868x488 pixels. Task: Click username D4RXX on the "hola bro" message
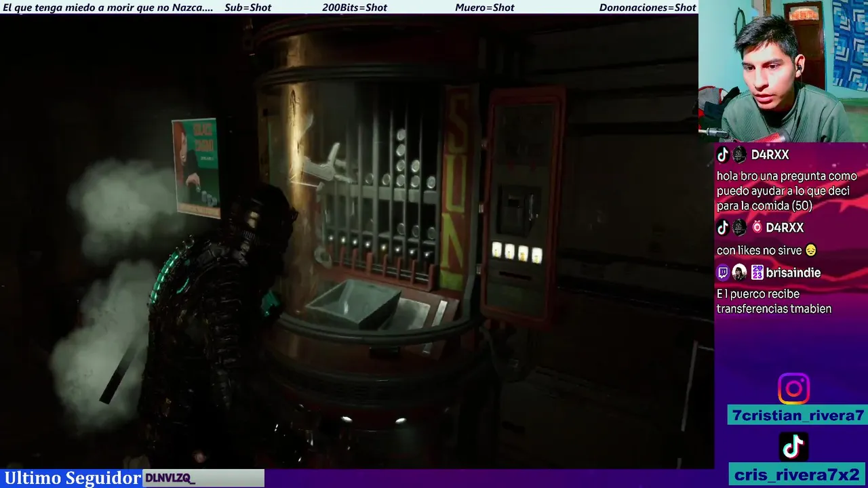click(770, 155)
